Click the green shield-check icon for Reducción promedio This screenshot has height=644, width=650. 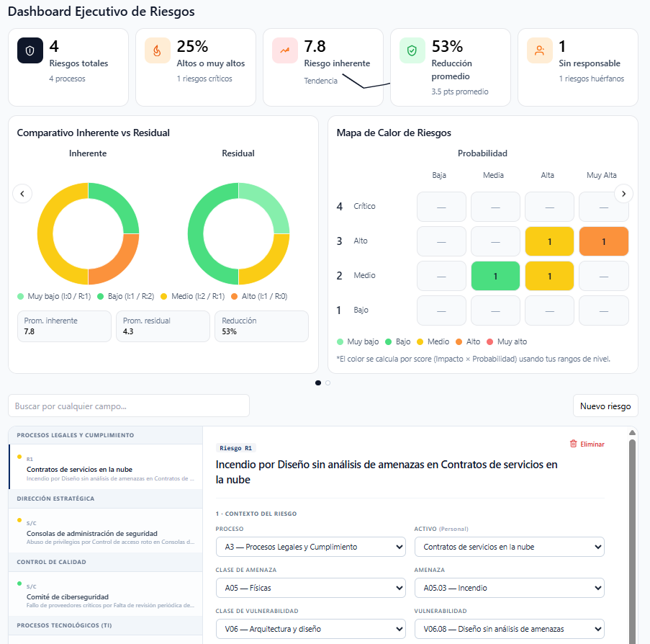click(412, 50)
